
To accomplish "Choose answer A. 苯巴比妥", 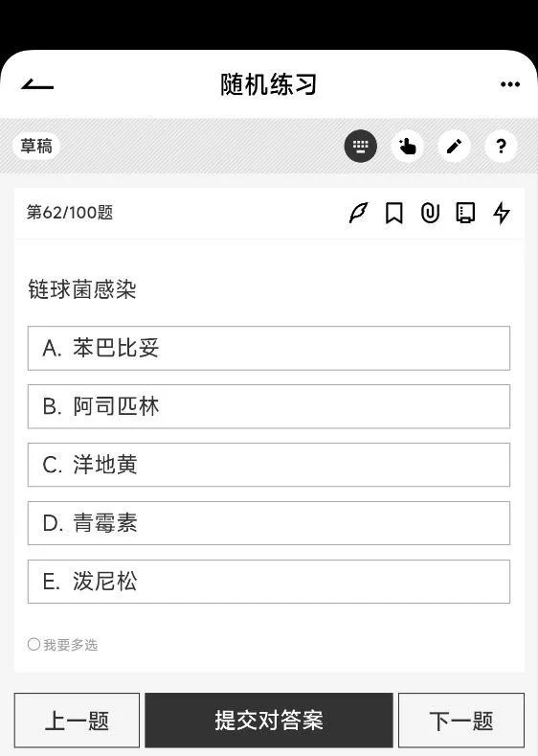I will (269, 348).
